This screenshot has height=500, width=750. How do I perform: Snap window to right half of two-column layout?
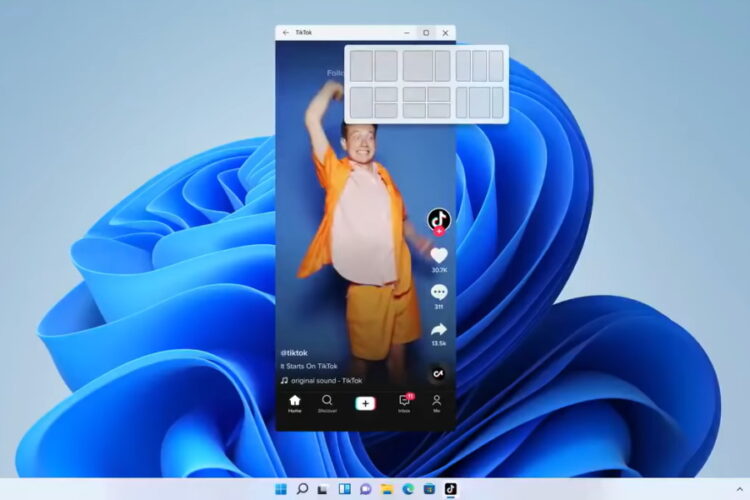point(386,66)
